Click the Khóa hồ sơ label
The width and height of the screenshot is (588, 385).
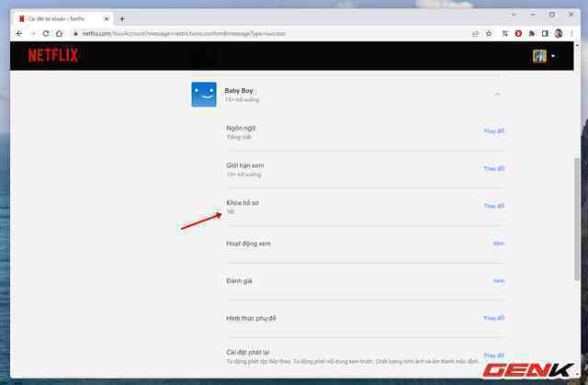click(243, 203)
